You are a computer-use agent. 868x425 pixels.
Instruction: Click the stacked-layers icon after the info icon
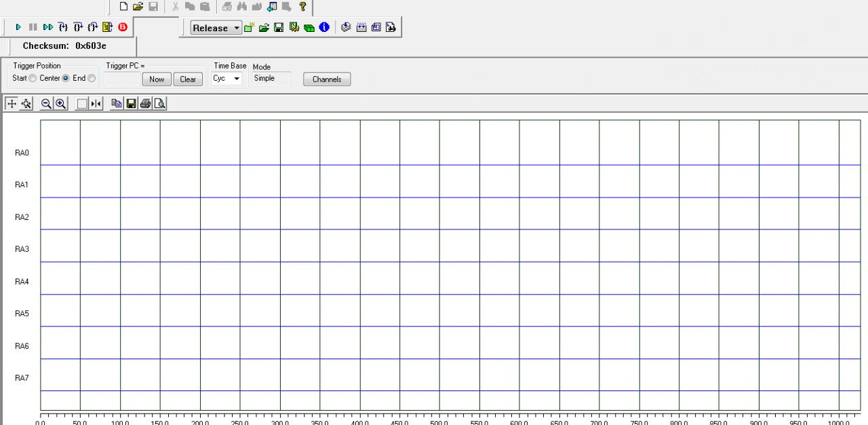[346, 27]
